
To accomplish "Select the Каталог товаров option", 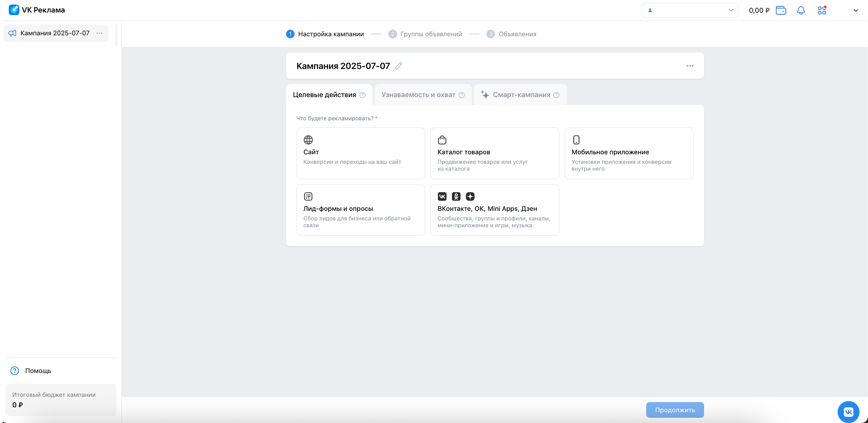I will pyautogui.click(x=495, y=153).
